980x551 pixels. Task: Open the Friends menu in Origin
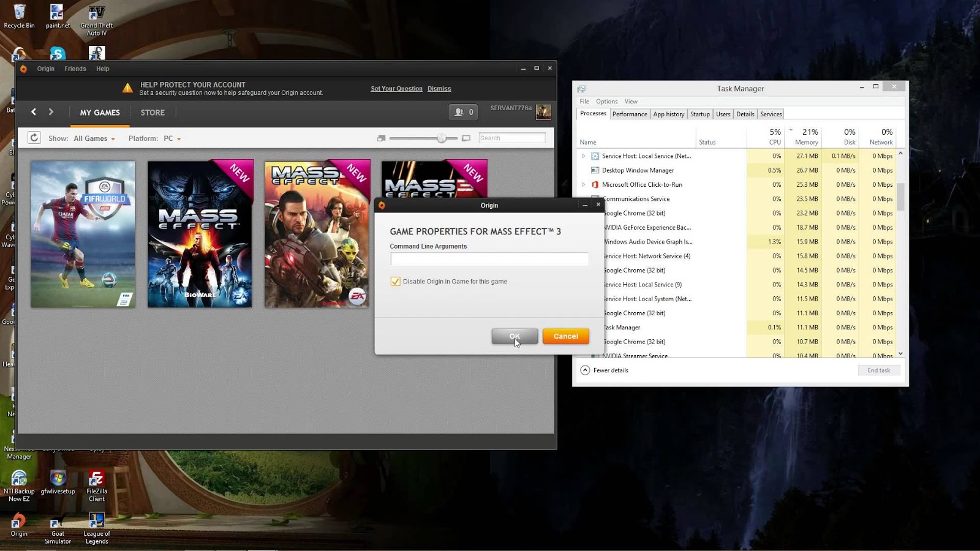click(x=75, y=69)
